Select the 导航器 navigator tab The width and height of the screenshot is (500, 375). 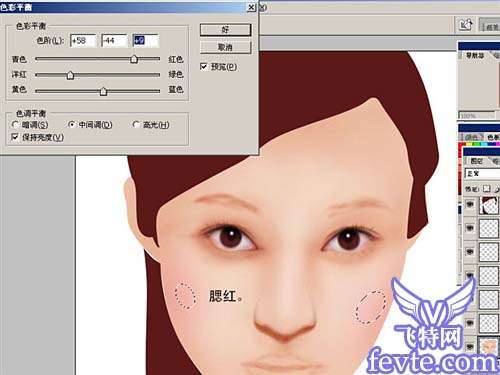click(x=475, y=56)
